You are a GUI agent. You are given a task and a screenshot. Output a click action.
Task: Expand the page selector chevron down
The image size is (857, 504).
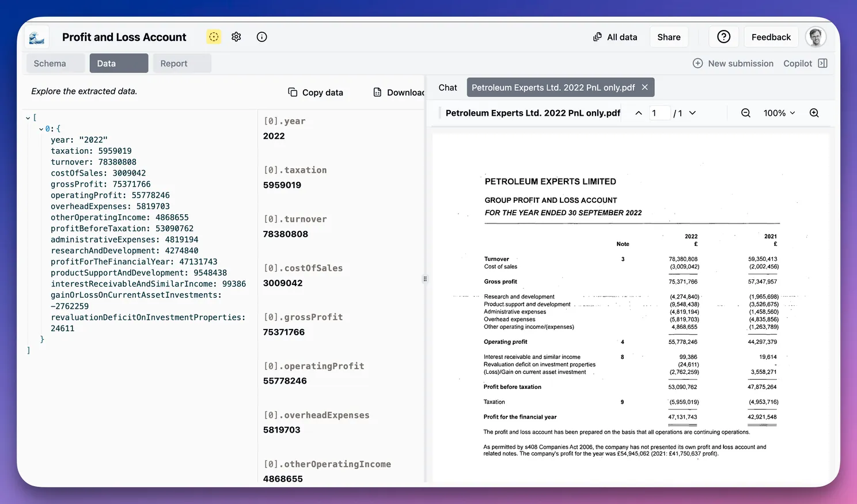click(692, 113)
